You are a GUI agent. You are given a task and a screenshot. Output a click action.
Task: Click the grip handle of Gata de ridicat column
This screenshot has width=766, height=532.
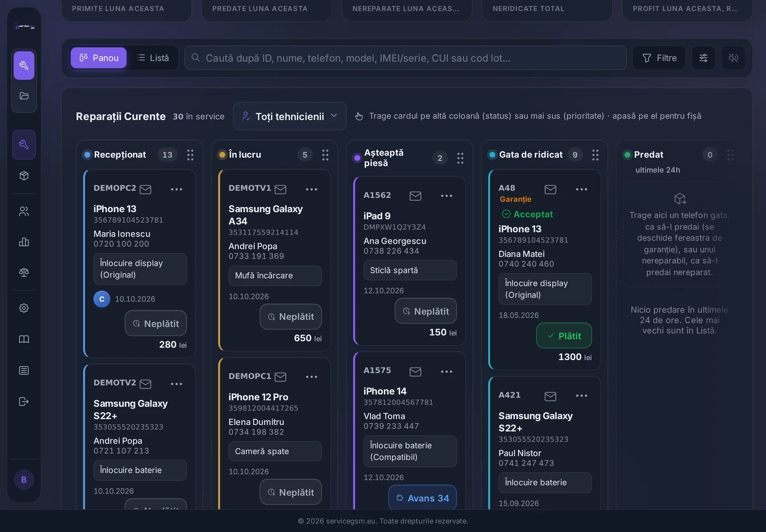point(595,155)
